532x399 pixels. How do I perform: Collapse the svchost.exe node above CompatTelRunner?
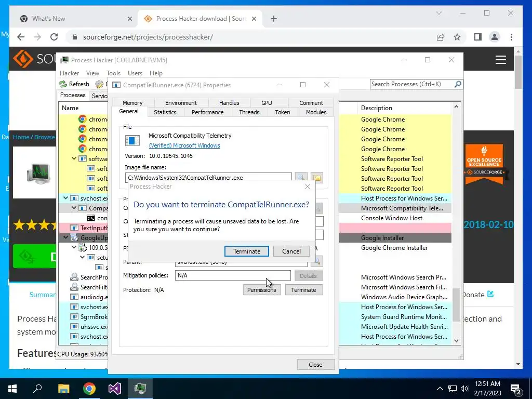(66, 198)
